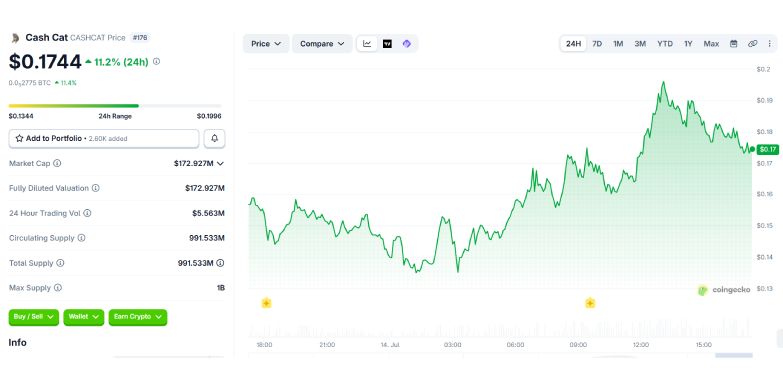Click the Info section heading

tap(17, 343)
